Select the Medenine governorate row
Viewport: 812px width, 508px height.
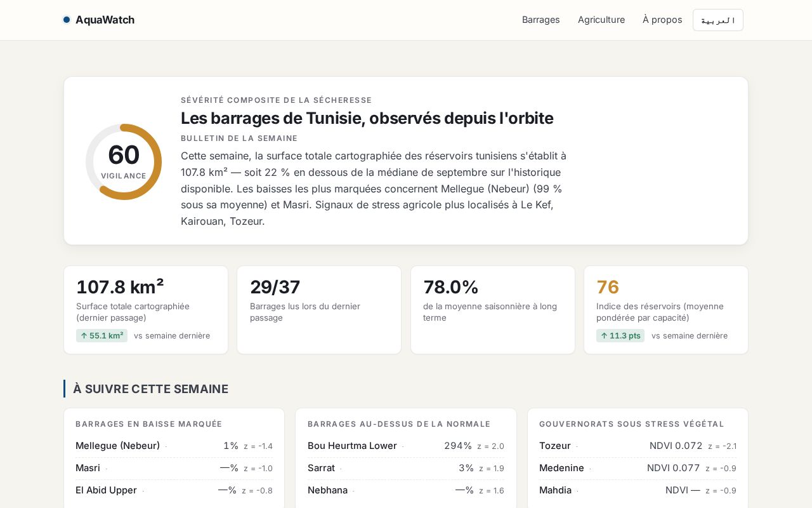(x=638, y=468)
